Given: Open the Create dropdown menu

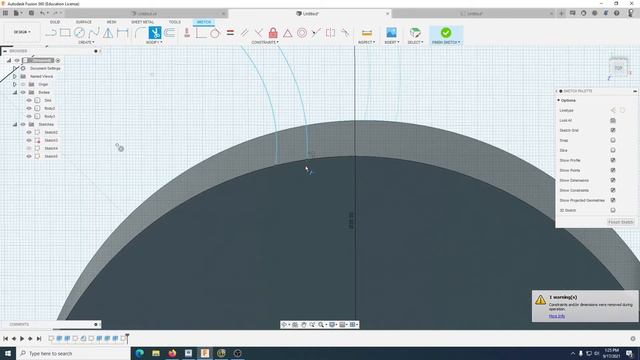Looking at the screenshot, I should click(x=86, y=42).
